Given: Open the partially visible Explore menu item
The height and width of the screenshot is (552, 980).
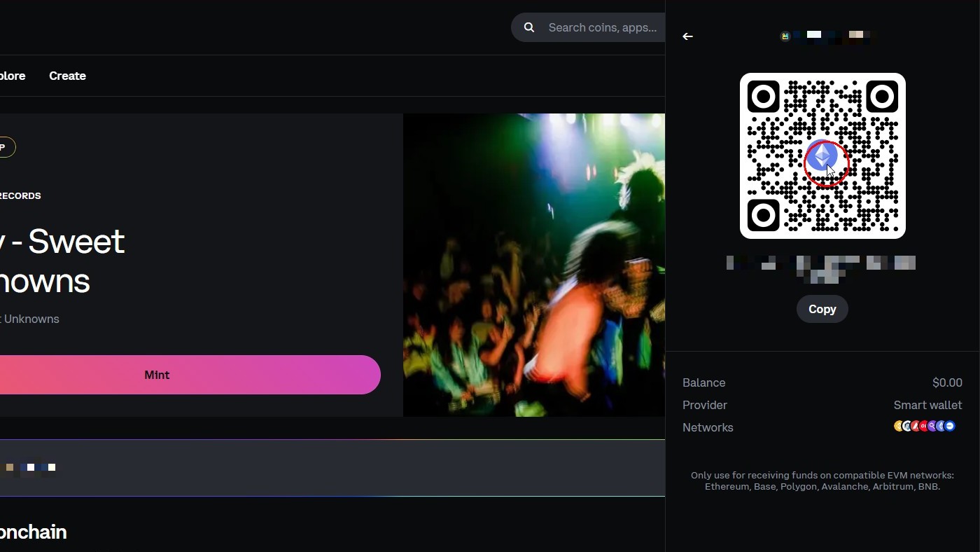Looking at the screenshot, I should click(13, 76).
